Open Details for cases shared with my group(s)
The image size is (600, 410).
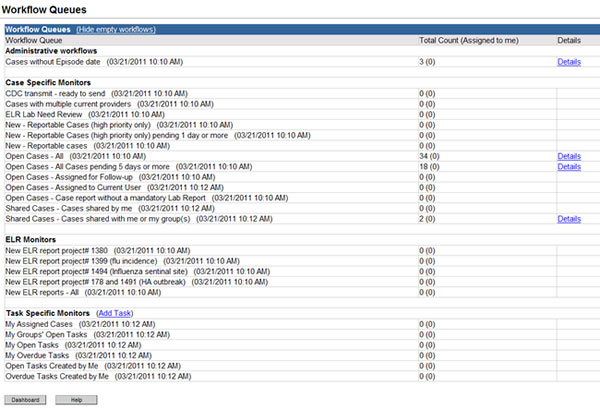tap(569, 219)
